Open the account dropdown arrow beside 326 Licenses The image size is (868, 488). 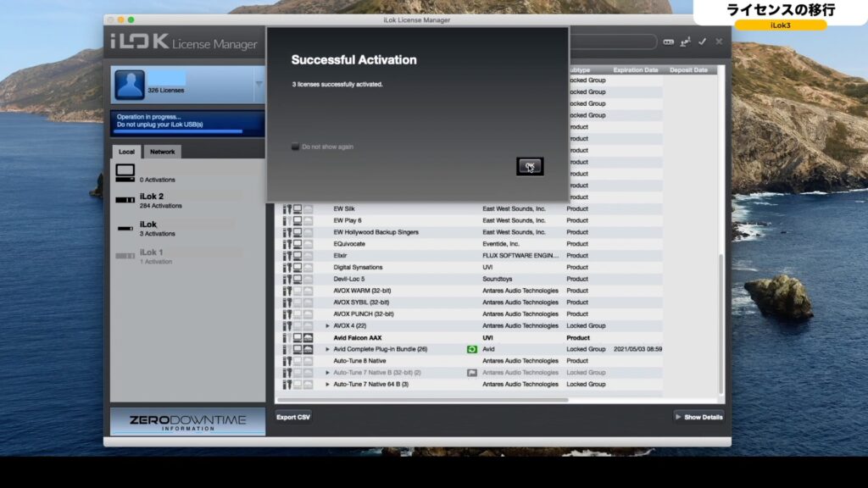click(259, 84)
